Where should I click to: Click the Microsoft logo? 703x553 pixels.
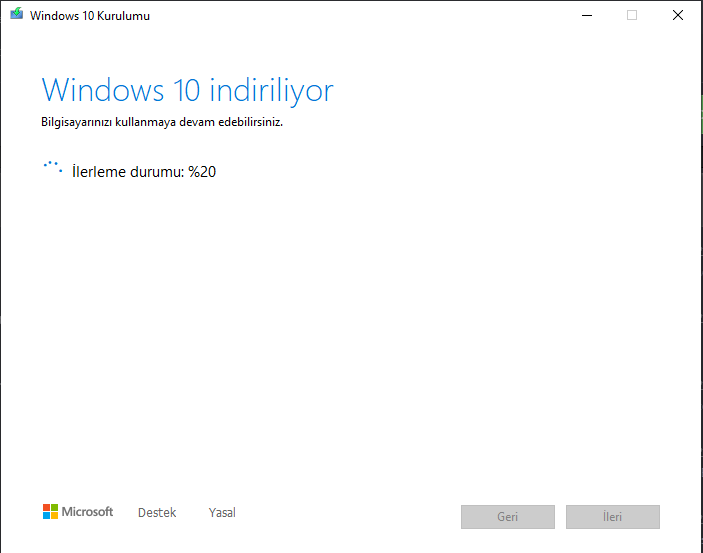(78, 512)
